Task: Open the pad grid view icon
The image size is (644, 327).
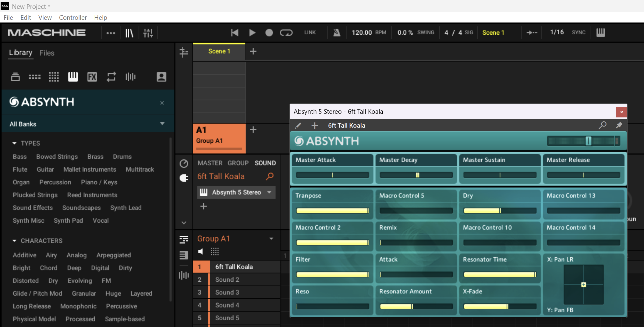Action: 215,252
